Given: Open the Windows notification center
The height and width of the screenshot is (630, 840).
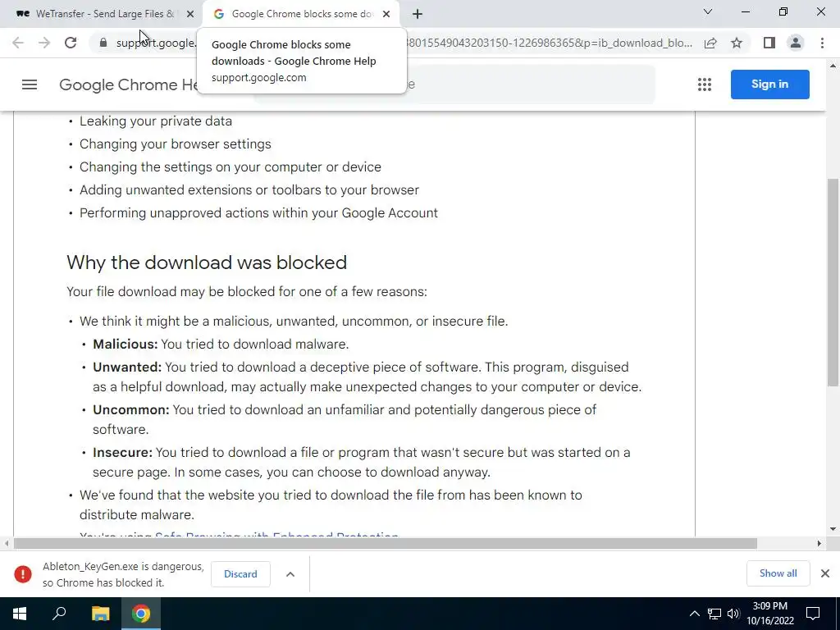Looking at the screenshot, I should (813, 614).
